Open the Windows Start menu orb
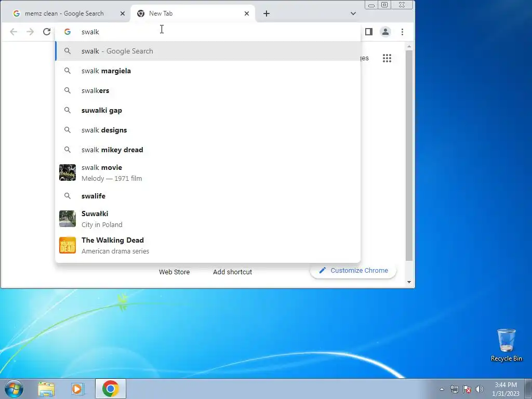 [14, 389]
